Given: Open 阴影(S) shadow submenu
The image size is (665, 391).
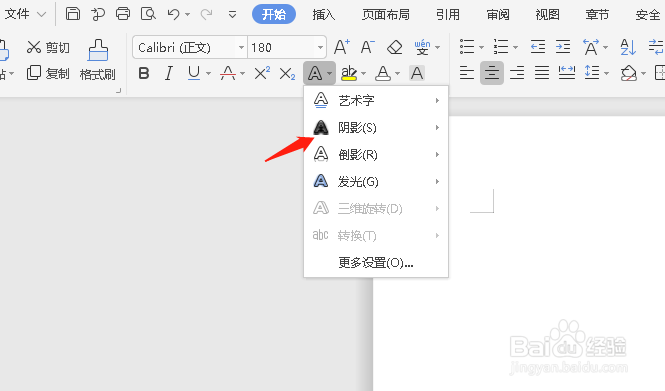Looking at the screenshot, I should pyautogui.click(x=376, y=128).
